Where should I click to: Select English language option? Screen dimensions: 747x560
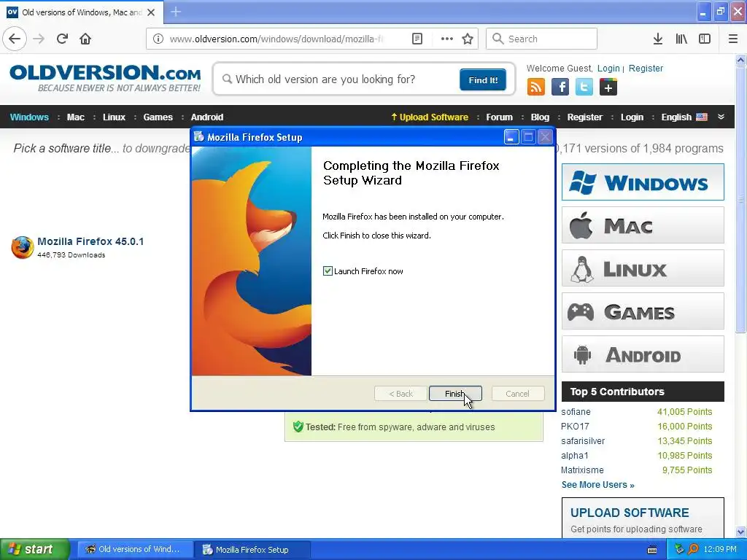(x=676, y=117)
